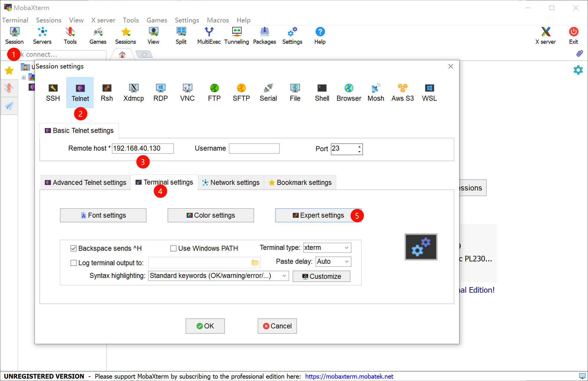Click the MultiExec toolbar icon
Screen dimensions: 588x381
coord(209,35)
